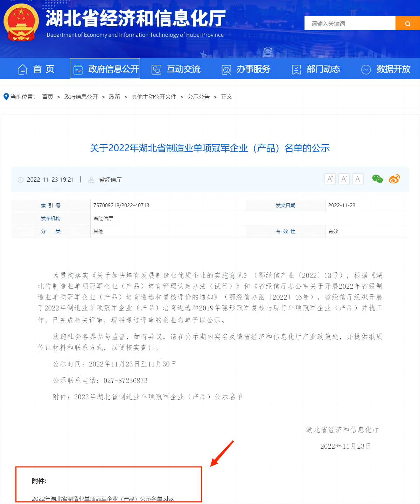Image resolution: width=420 pixels, height=504 pixels.
Task: Open 办事服务 menu item
Action: [x=246, y=69]
